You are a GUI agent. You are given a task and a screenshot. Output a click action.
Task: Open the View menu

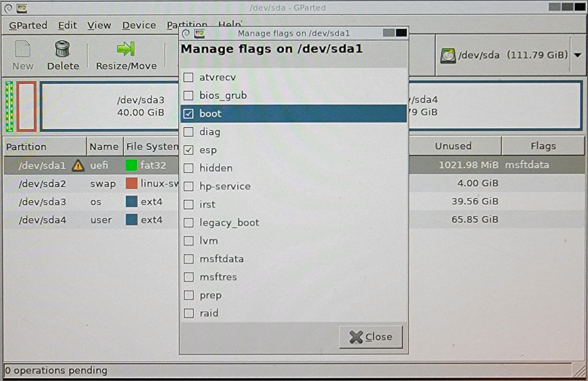coord(99,25)
